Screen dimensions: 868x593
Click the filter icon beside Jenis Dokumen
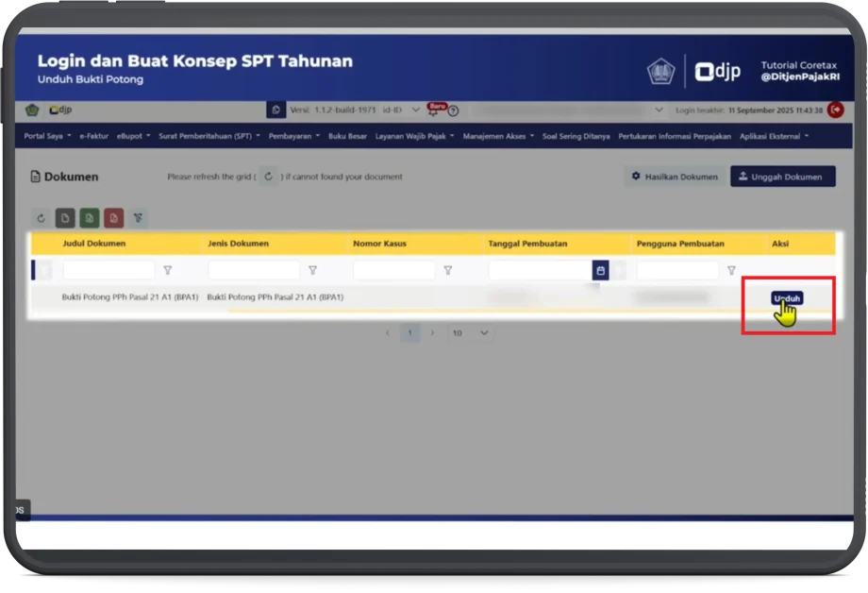312,271
